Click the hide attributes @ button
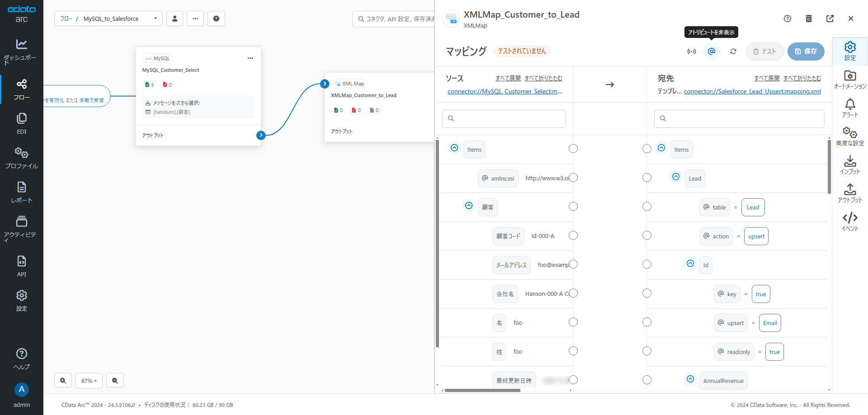This screenshot has height=415, width=868. pyautogui.click(x=712, y=51)
